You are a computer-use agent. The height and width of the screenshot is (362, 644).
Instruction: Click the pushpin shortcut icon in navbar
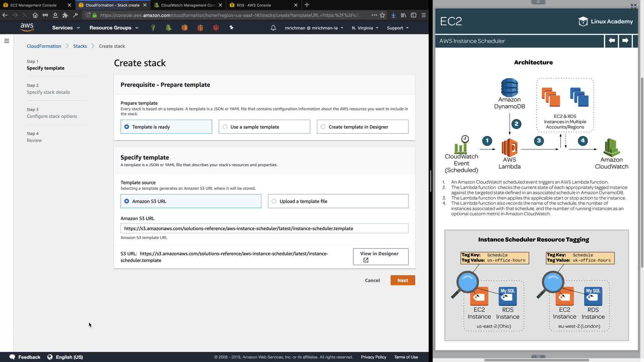point(231,27)
